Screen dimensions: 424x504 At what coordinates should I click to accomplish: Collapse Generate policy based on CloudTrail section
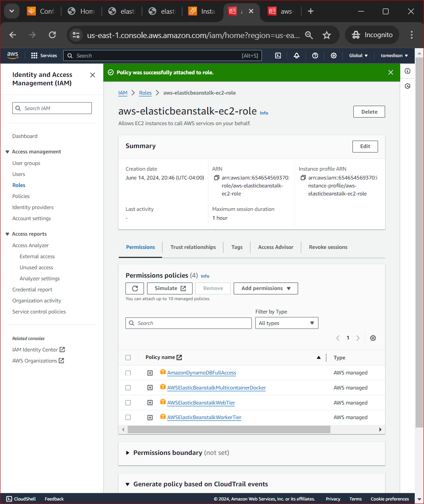point(128,484)
